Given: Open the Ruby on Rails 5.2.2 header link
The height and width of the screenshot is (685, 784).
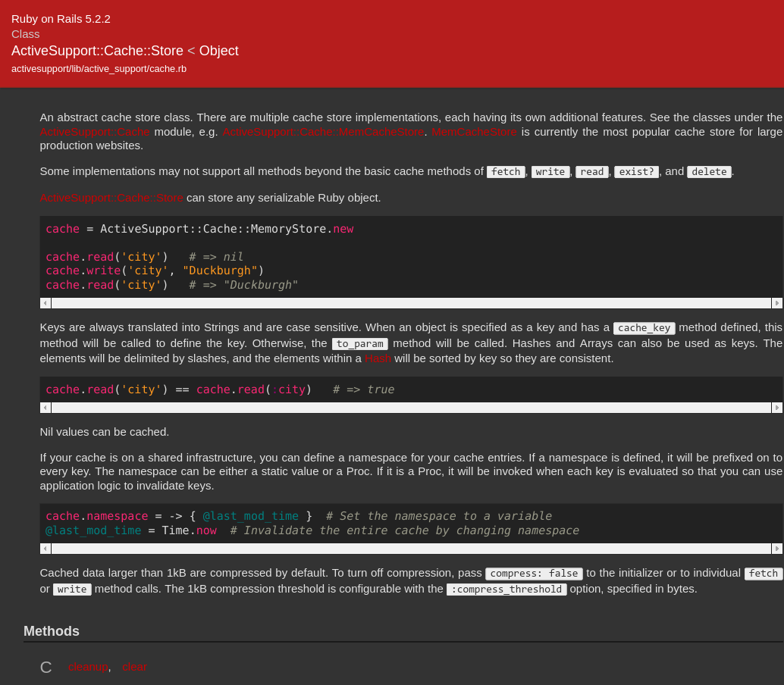Looking at the screenshot, I should tap(61, 19).
